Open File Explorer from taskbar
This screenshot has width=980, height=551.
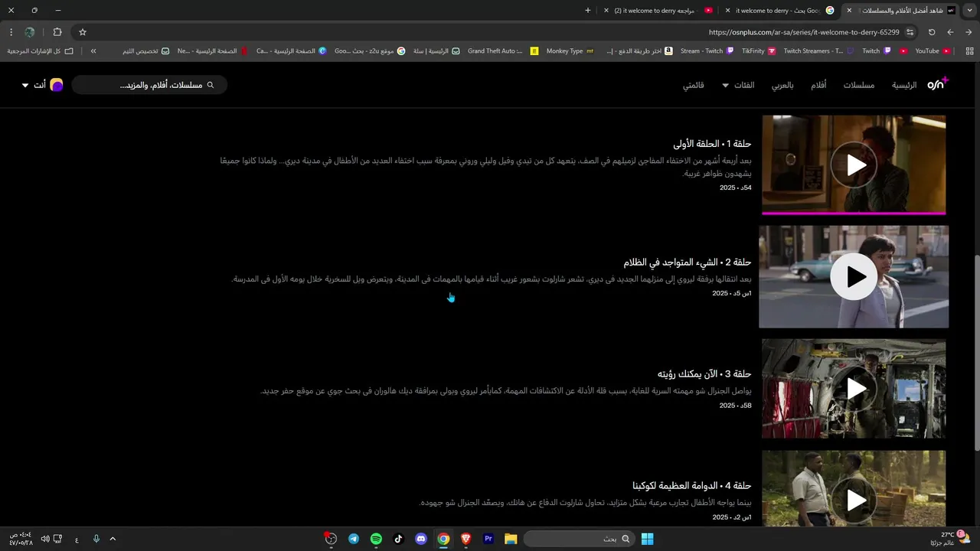511,539
